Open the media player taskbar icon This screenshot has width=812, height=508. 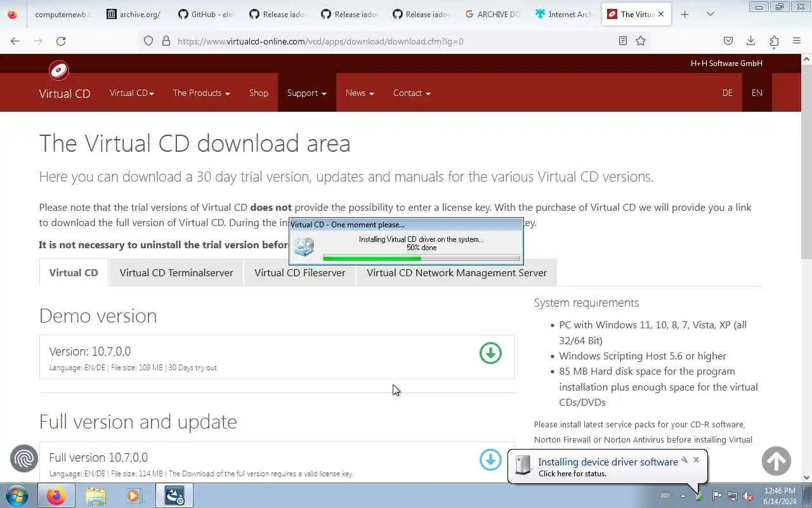coord(134,495)
